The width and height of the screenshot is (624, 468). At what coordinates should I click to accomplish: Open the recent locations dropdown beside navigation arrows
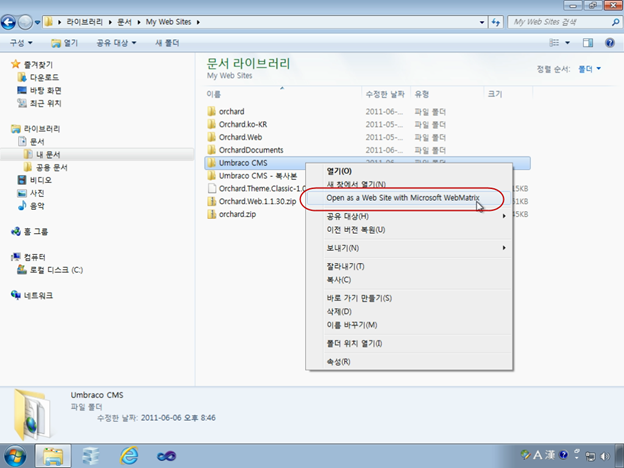point(37,22)
